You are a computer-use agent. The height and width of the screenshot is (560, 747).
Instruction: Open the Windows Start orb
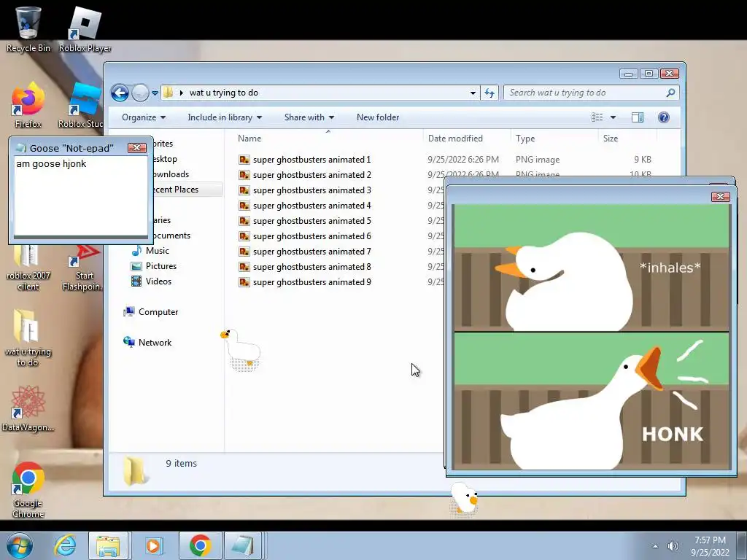point(20,545)
